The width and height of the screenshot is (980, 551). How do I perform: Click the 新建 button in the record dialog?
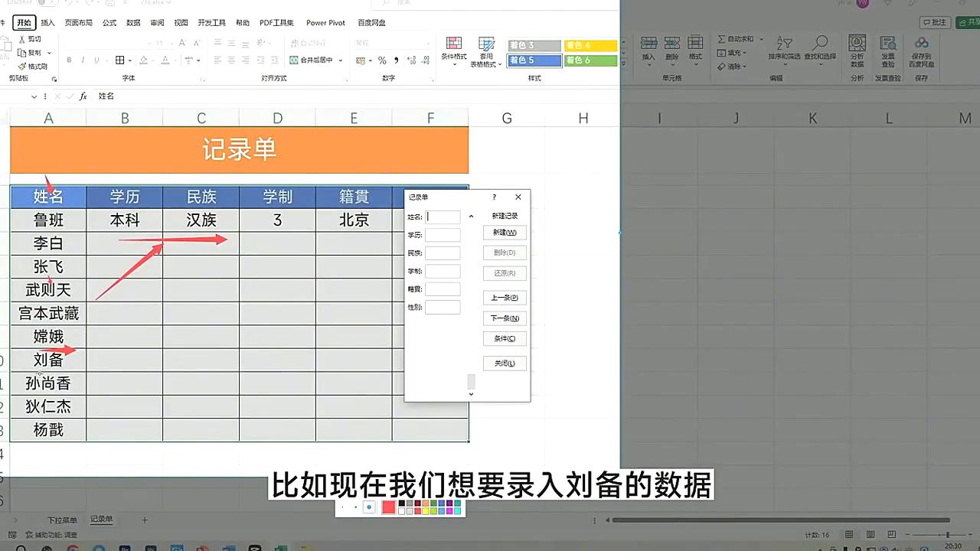coord(504,232)
